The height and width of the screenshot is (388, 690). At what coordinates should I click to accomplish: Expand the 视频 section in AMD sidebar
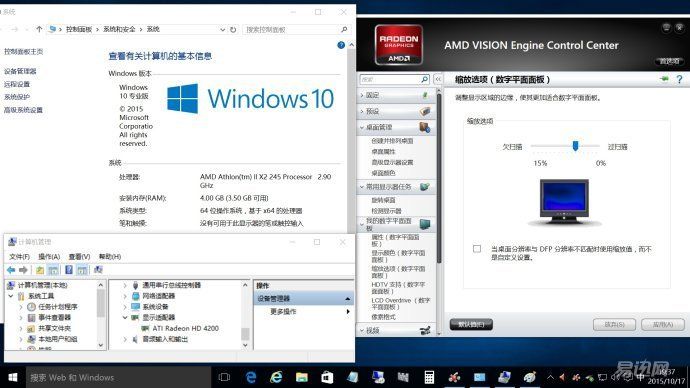tap(362, 330)
